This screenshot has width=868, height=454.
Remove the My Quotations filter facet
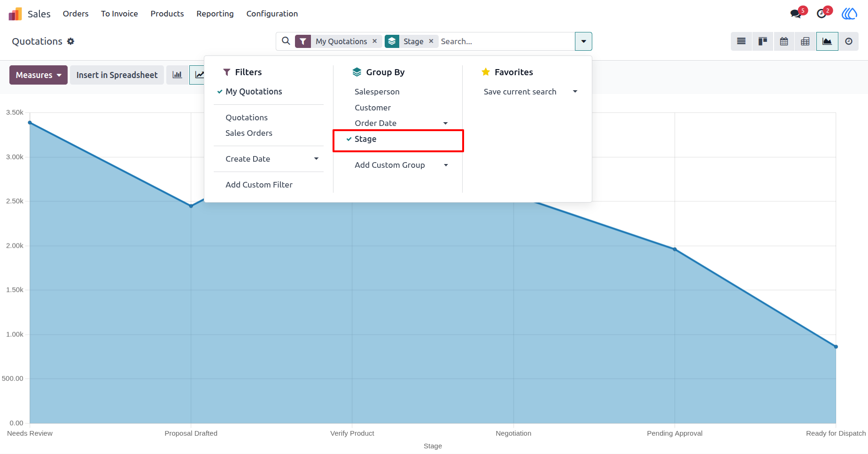click(x=375, y=41)
